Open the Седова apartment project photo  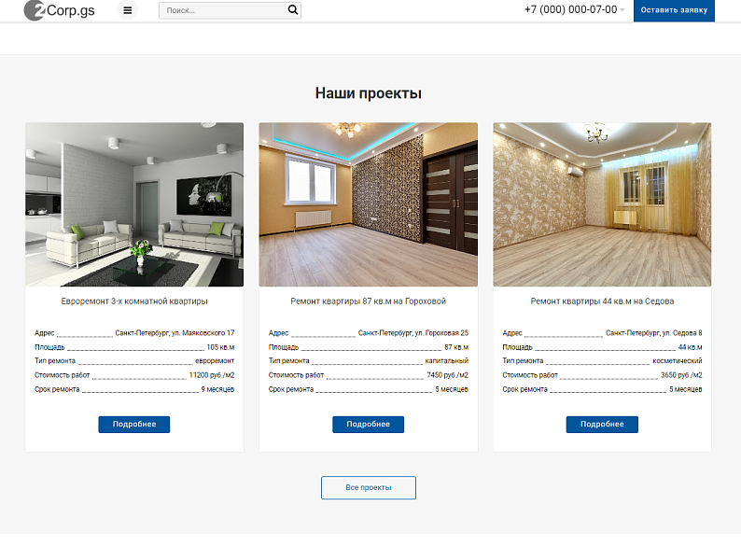[602, 204]
